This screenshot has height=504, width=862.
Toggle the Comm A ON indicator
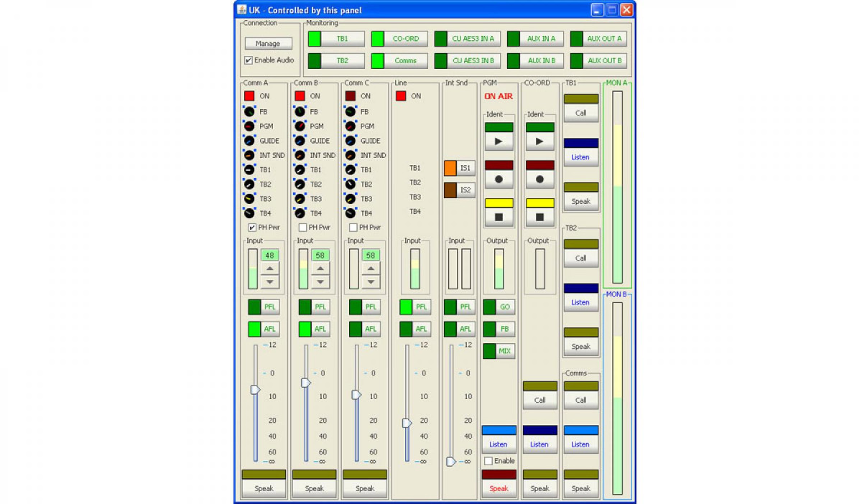(249, 96)
